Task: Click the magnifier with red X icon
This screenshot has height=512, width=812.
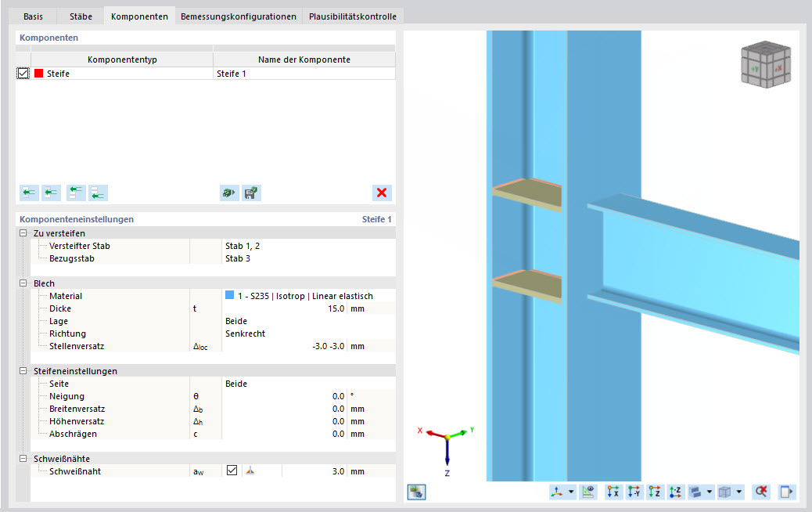Action: click(x=760, y=492)
